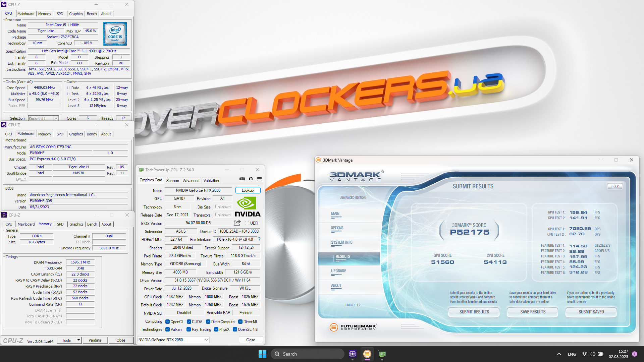Click the CPU-Z Tools button
The image size is (644, 362).
click(x=66, y=340)
